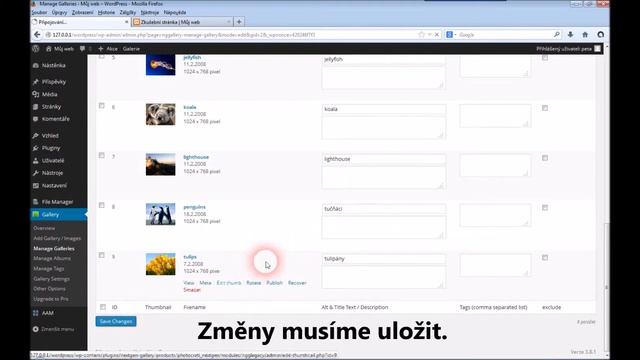Screen dimensions: 640x360
Task: Open Historie menu in Firefox
Action: pyautogui.click(x=106, y=13)
